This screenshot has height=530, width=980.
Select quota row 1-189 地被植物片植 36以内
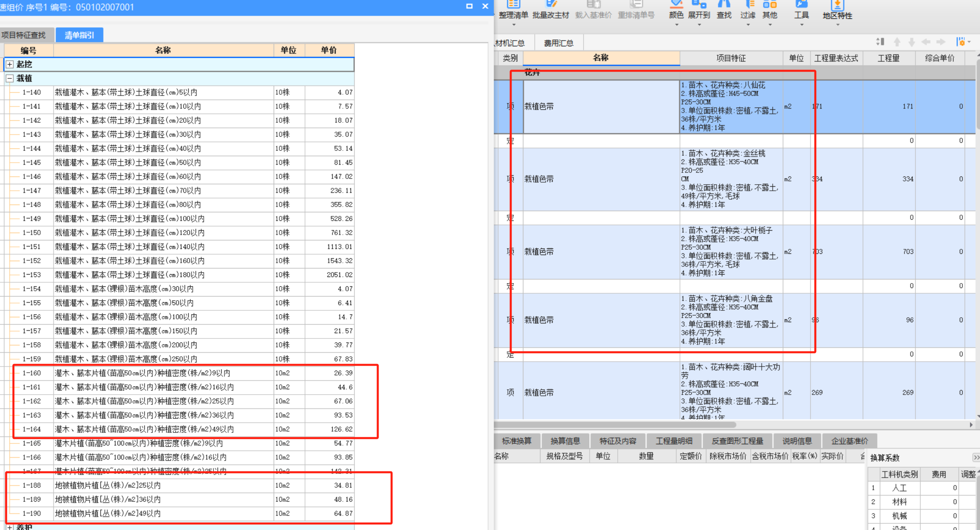click(x=179, y=499)
